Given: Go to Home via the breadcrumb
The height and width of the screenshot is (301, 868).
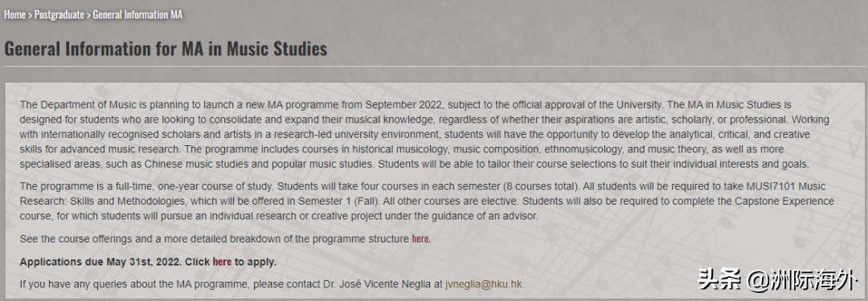Looking at the screenshot, I should coord(15,14).
